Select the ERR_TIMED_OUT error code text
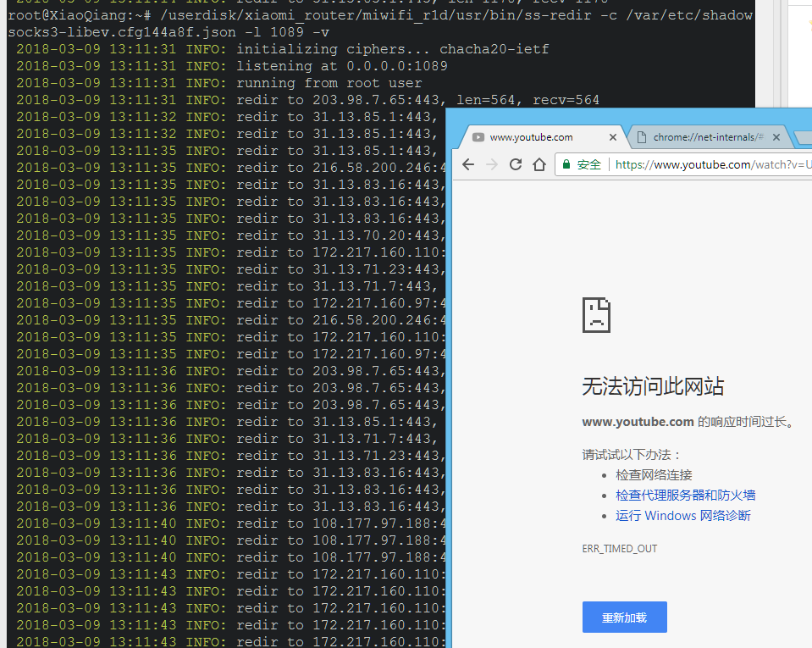The image size is (812, 648). (619, 548)
